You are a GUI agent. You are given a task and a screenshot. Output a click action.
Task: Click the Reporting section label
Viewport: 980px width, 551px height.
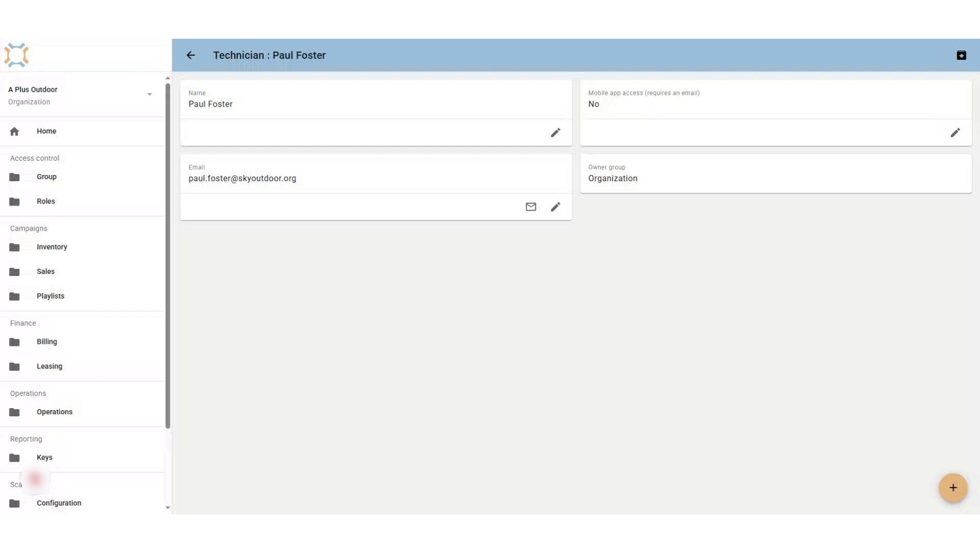click(x=26, y=439)
